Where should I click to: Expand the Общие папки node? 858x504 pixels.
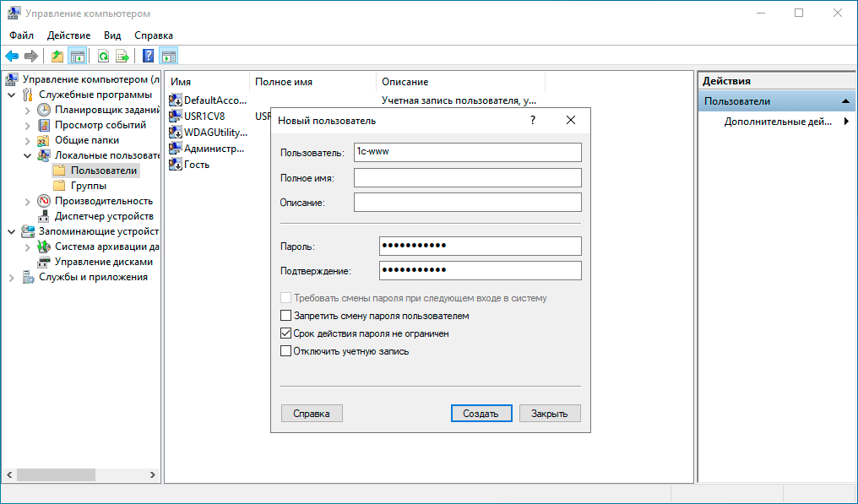coord(27,141)
